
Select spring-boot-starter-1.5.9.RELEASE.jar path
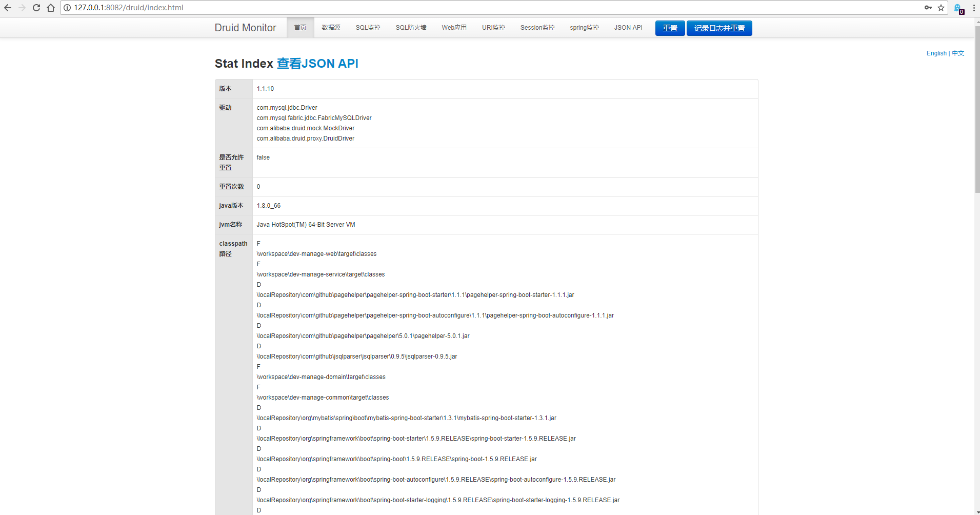pos(416,439)
